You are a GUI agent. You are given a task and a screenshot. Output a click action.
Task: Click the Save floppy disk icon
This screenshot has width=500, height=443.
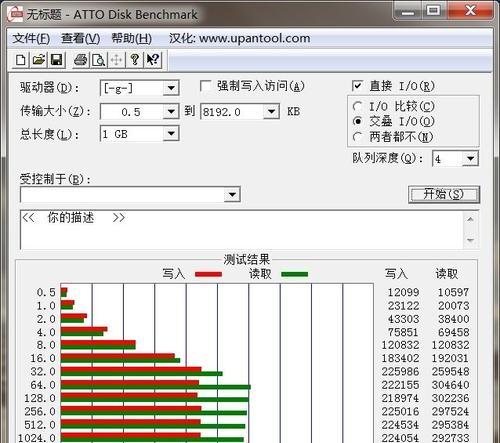coord(56,60)
